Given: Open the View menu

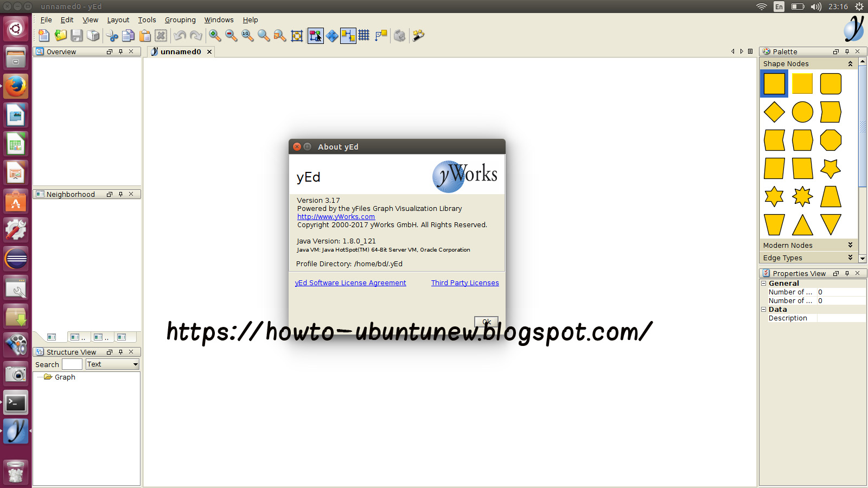Looking at the screenshot, I should point(90,20).
